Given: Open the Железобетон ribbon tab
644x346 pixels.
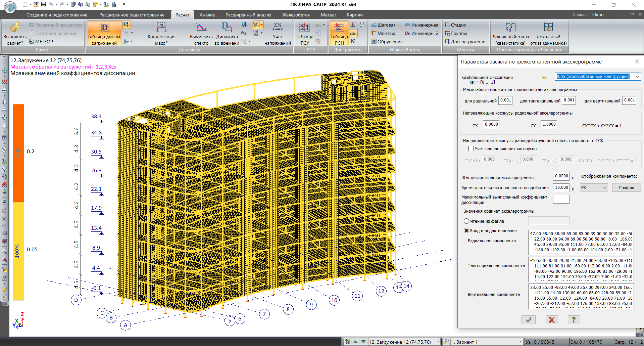Looking at the screenshot, I should click(296, 15).
